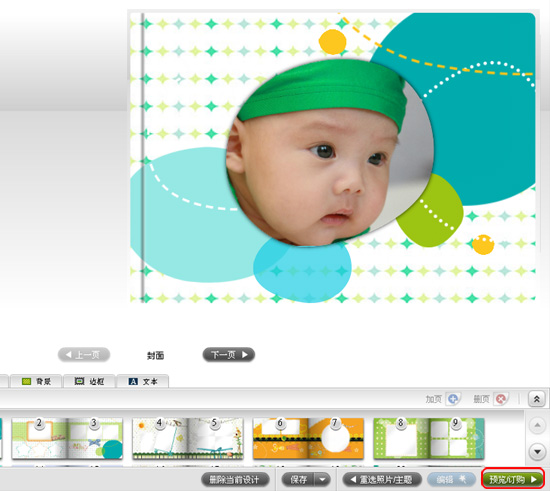Delete a page with the 删页 cross icon

[501, 399]
